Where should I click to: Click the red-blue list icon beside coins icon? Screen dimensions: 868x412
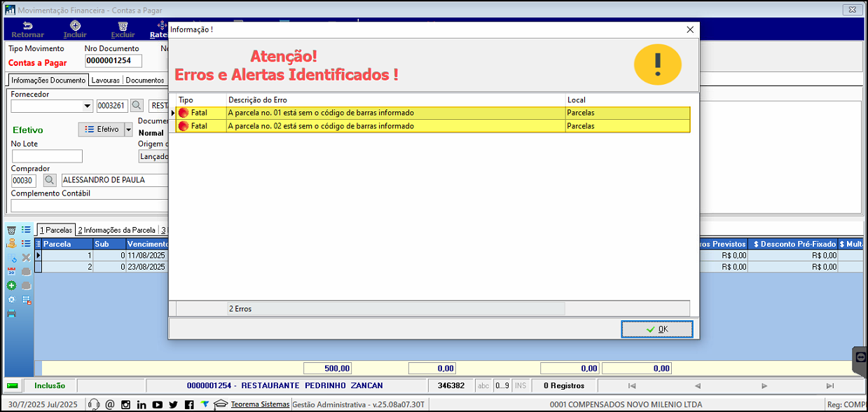(x=27, y=243)
